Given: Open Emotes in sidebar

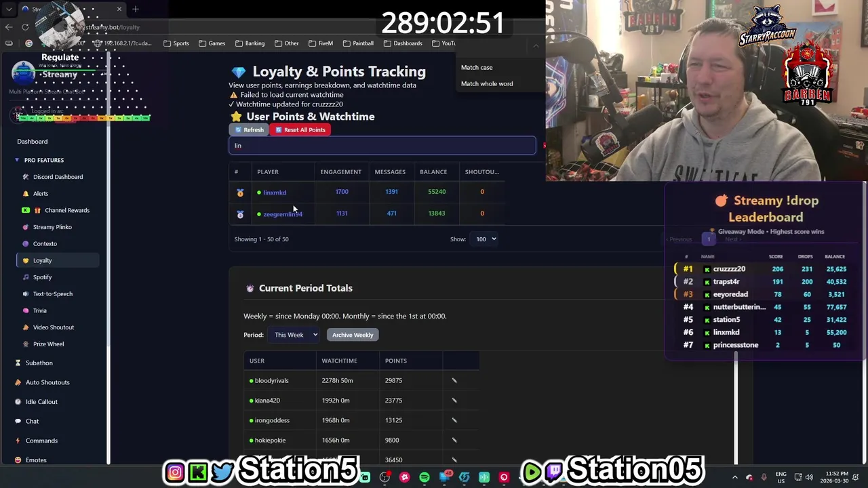Looking at the screenshot, I should click(36, 460).
